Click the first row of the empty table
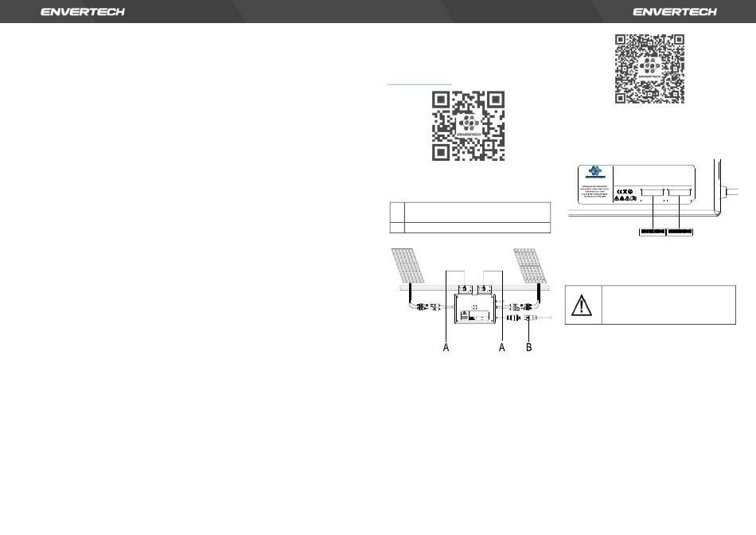This screenshot has width=756, height=535. coord(476,212)
